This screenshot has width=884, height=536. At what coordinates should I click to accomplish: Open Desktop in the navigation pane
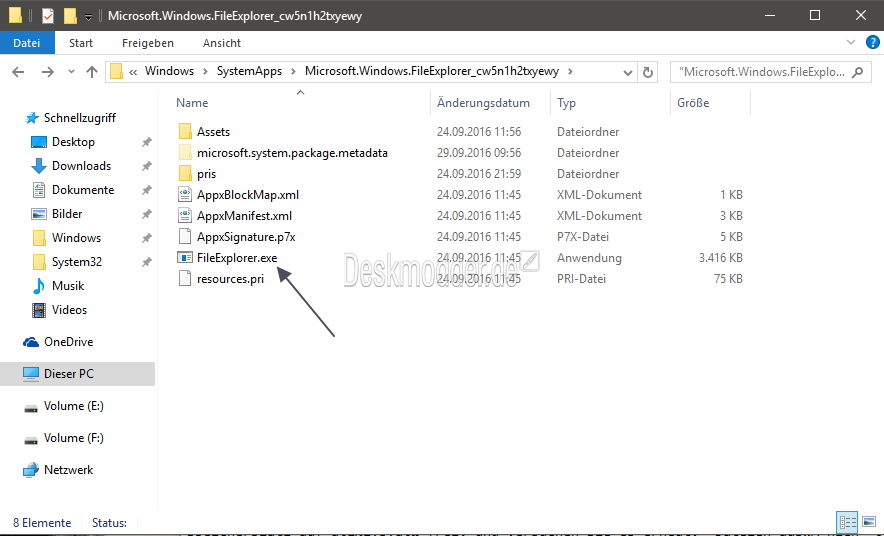coord(73,142)
